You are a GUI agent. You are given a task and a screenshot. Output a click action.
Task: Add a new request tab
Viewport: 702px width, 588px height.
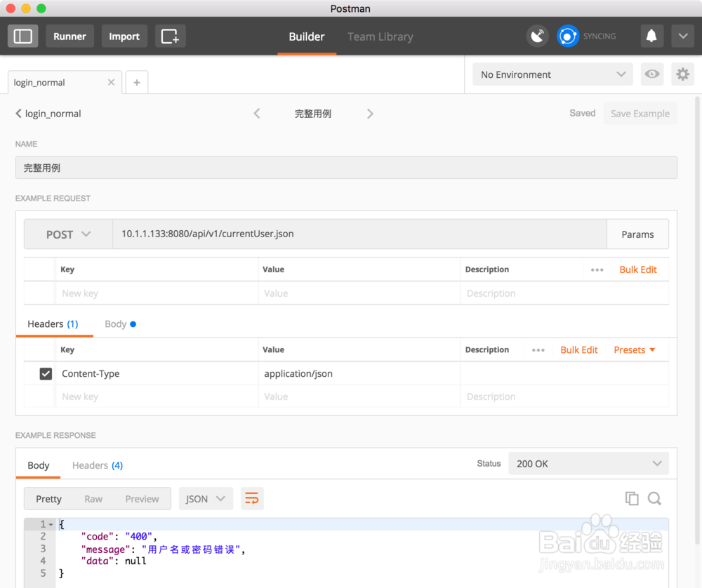click(137, 82)
